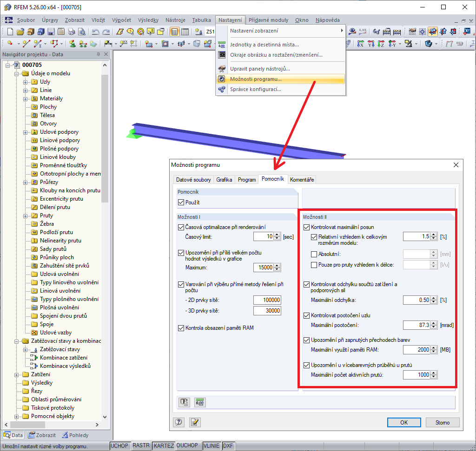Expand the Průřezy tree node

pos(26,182)
